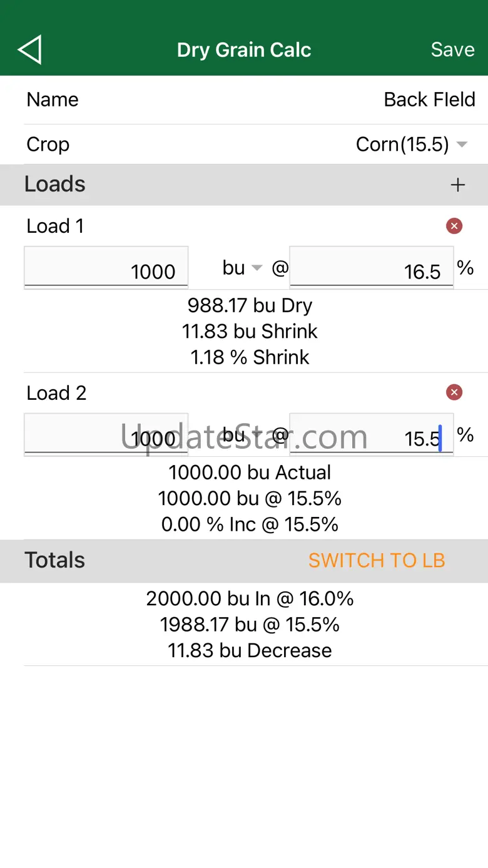This screenshot has height=868, width=488.
Task: Tap the Loads section header label
Action: [55, 184]
